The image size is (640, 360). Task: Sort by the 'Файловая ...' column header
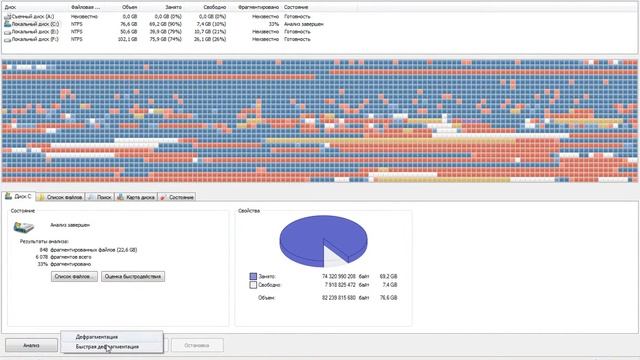[x=85, y=7]
